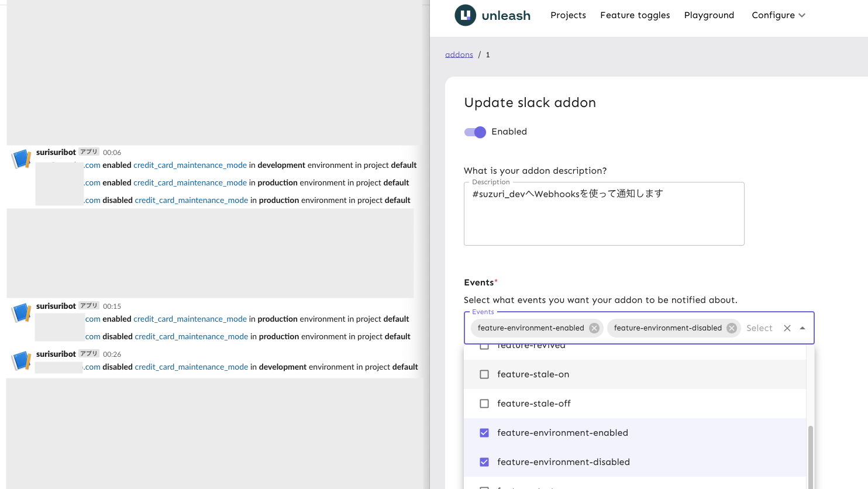Check the feature-stale-off event checkbox

pyautogui.click(x=484, y=404)
